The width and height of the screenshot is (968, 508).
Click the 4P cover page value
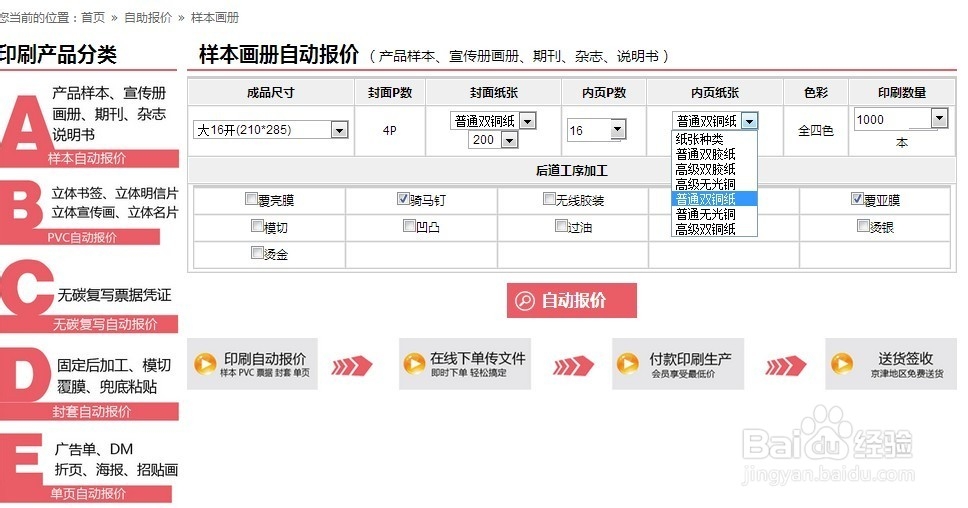click(x=390, y=130)
